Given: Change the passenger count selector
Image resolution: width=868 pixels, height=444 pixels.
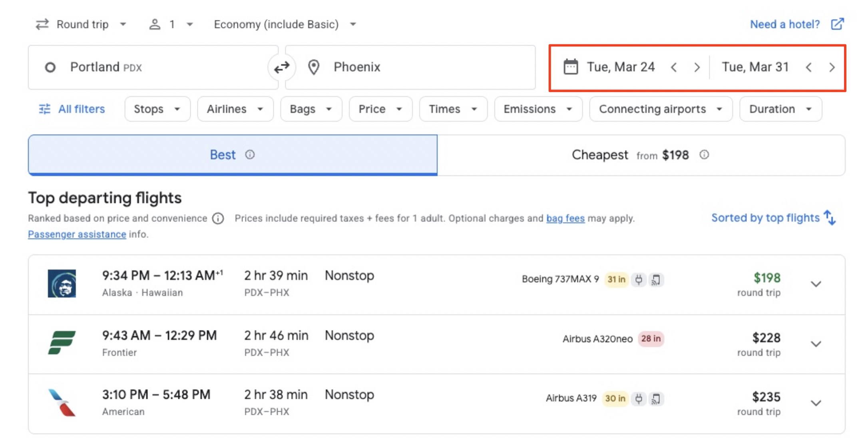Looking at the screenshot, I should pos(171,24).
